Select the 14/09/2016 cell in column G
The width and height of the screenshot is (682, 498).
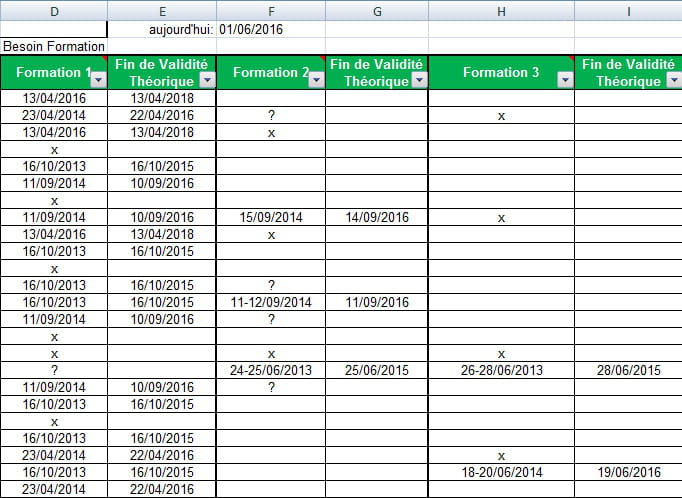point(377,217)
